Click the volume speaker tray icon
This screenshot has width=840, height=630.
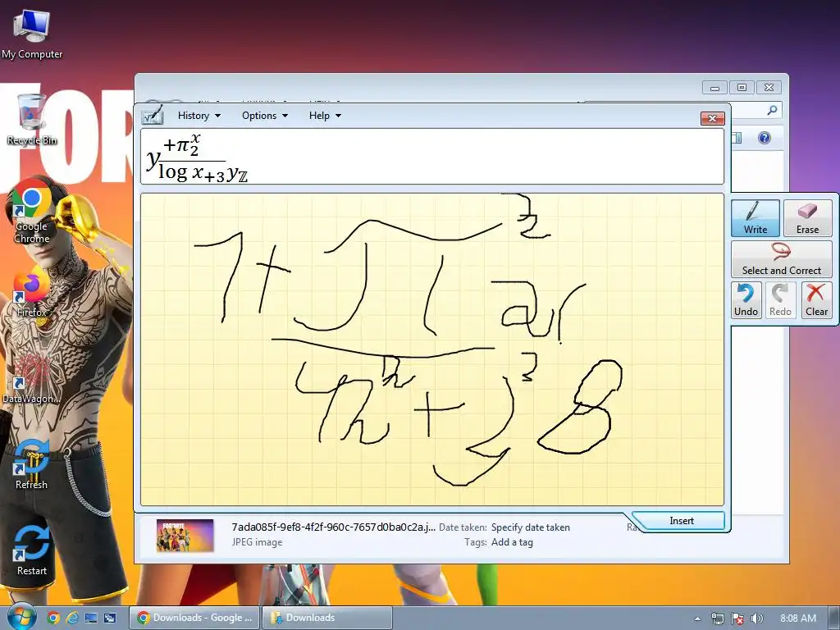pos(756,619)
